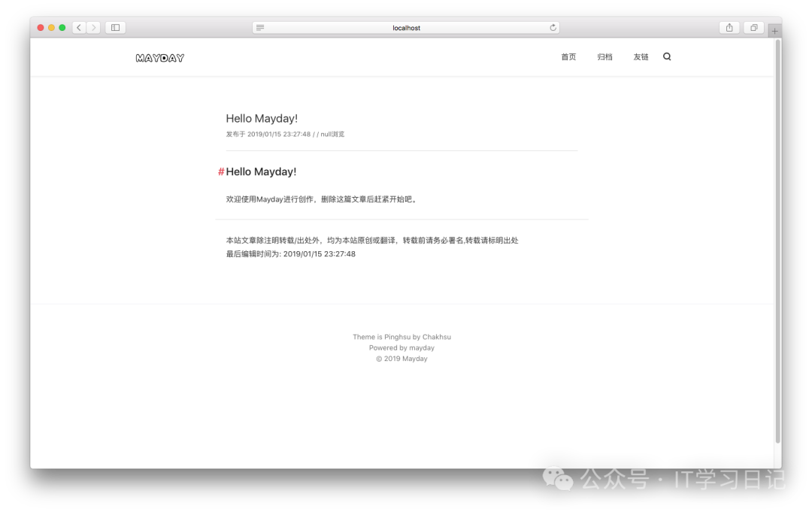
Task: Click the Share icon in toolbar
Action: coord(729,28)
